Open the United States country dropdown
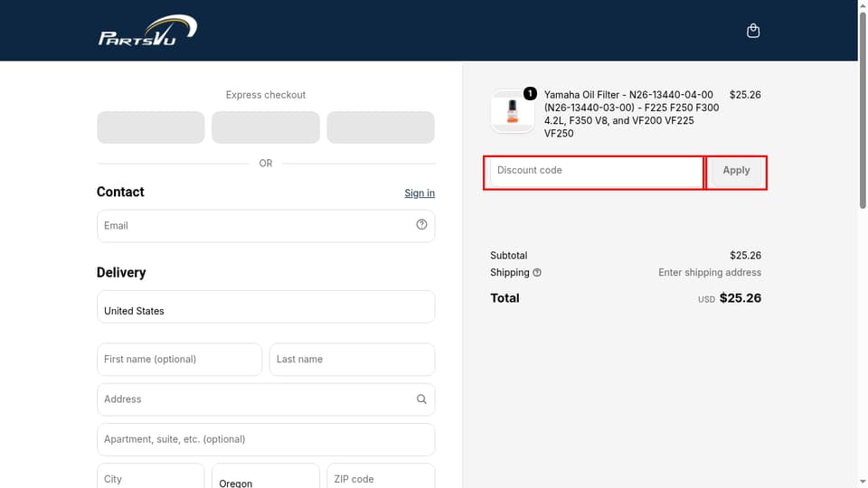 coord(266,306)
